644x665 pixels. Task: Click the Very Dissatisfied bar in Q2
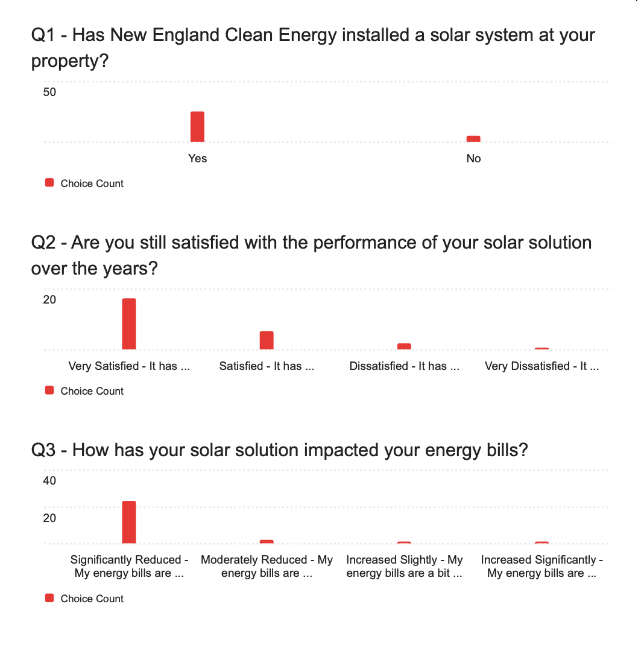tap(541, 349)
